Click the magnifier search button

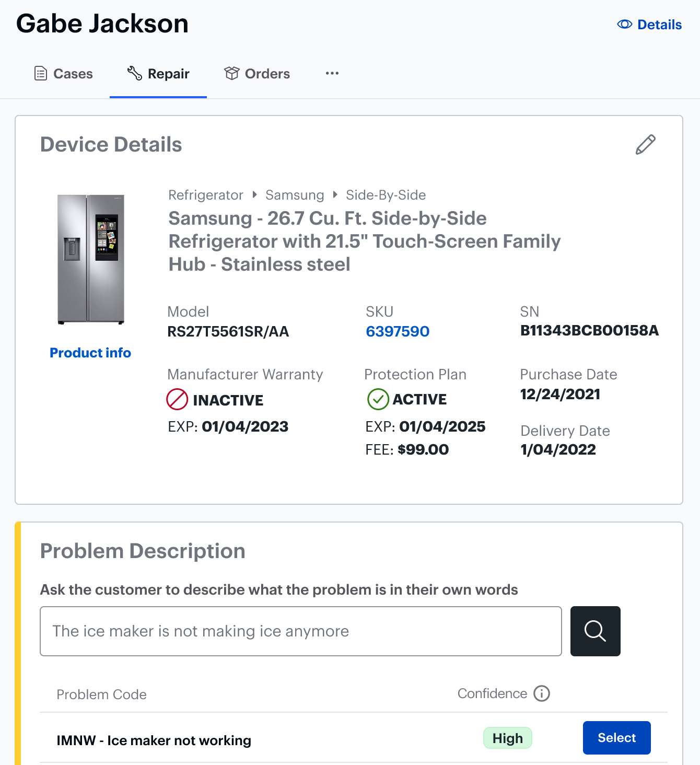pos(596,631)
